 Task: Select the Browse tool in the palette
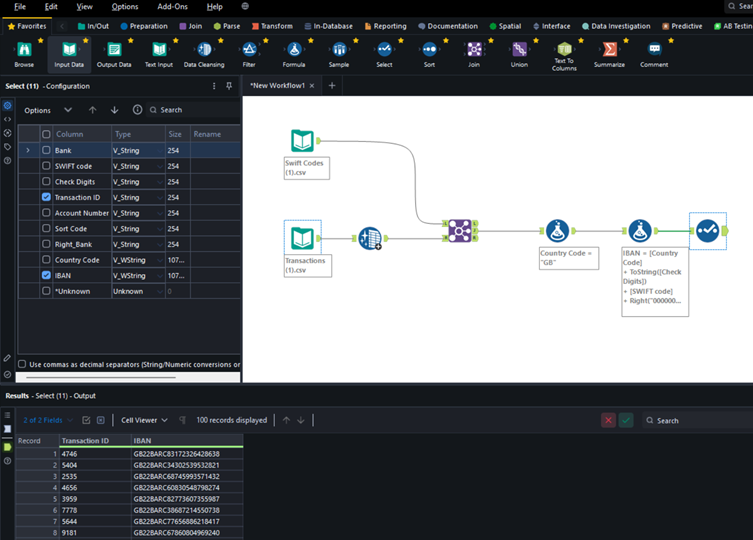point(24,50)
